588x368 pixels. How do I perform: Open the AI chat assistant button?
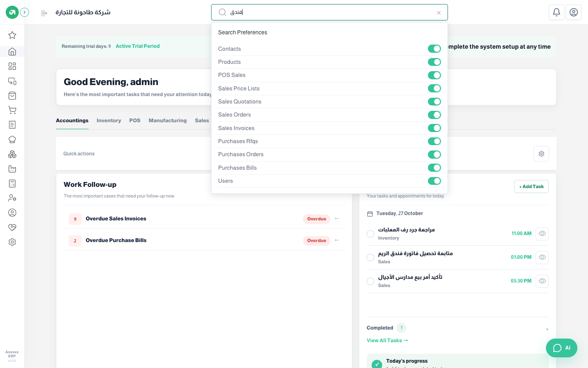(561, 348)
